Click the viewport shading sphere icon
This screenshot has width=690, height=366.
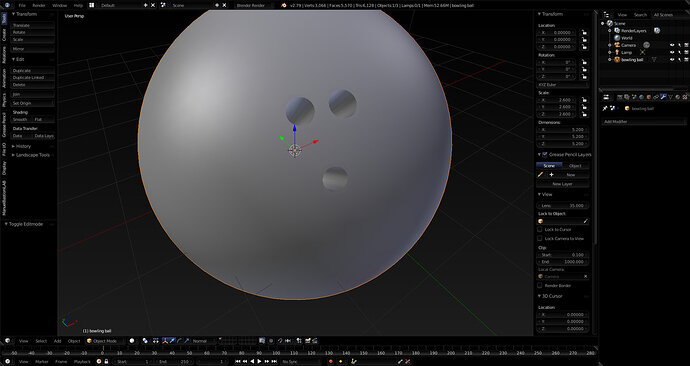click(x=132, y=341)
